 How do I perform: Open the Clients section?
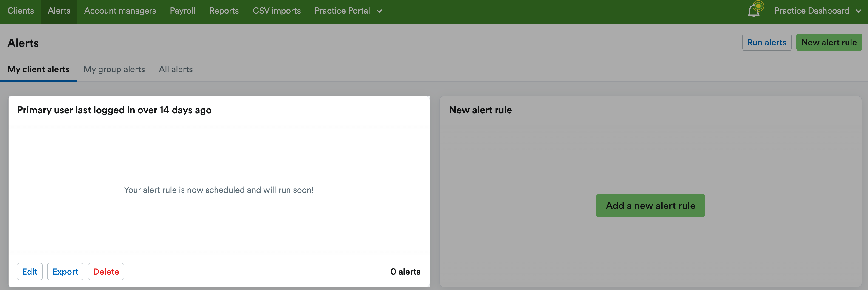[x=20, y=11]
